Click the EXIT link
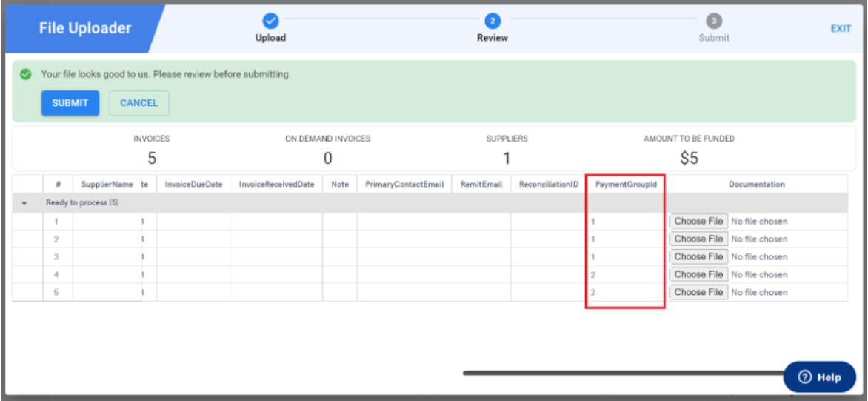This screenshot has width=868, height=401. 841,29
